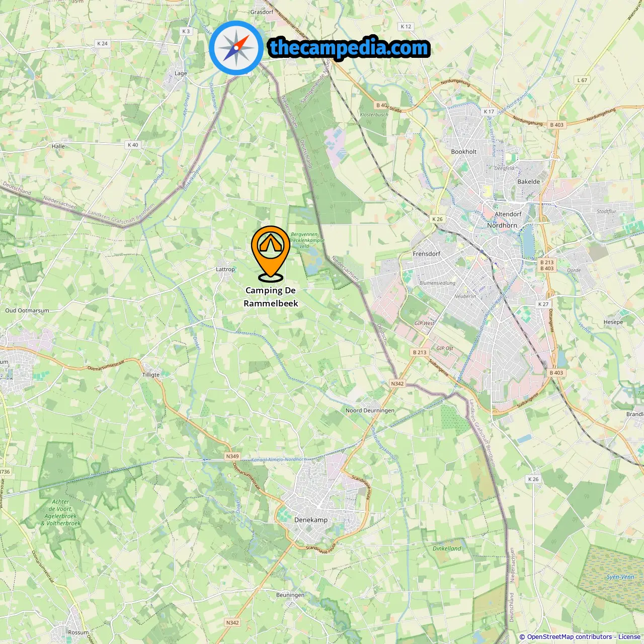Screen dimensions: 644x644
Task: Click the Bookholt district label
Action: [464, 151]
